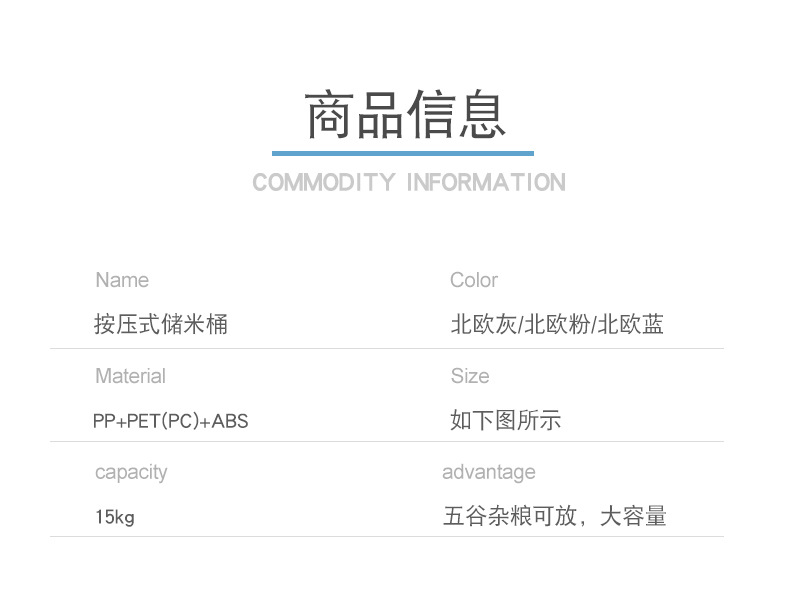Click the 大容量 text
The width and height of the screenshot is (790, 608).
(x=633, y=516)
